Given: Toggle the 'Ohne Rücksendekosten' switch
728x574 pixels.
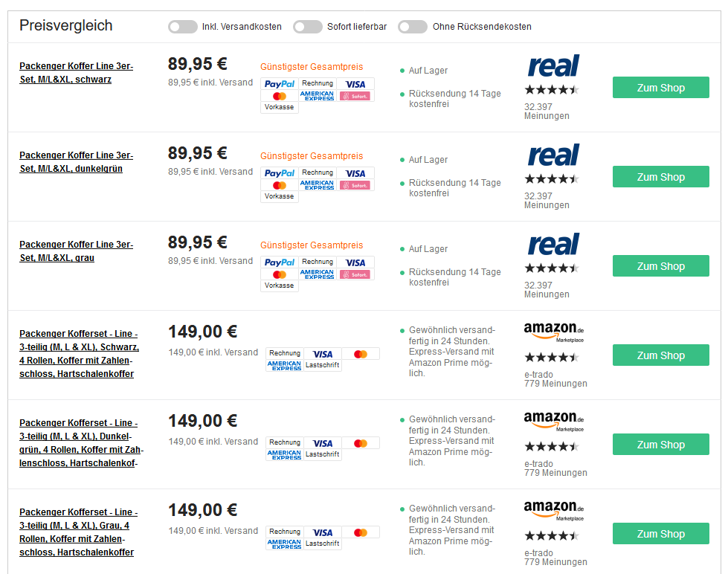Looking at the screenshot, I should pos(413,27).
